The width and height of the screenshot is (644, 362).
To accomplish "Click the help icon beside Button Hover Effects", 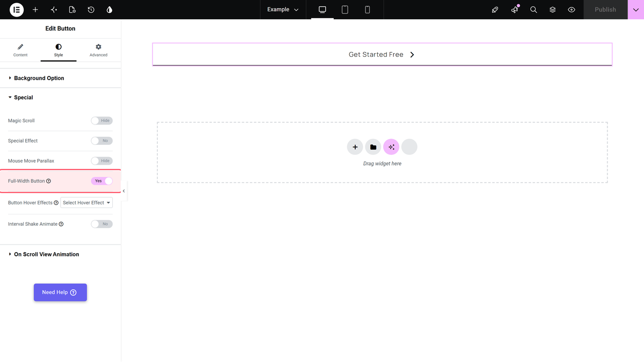I will [x=56, y=203].
